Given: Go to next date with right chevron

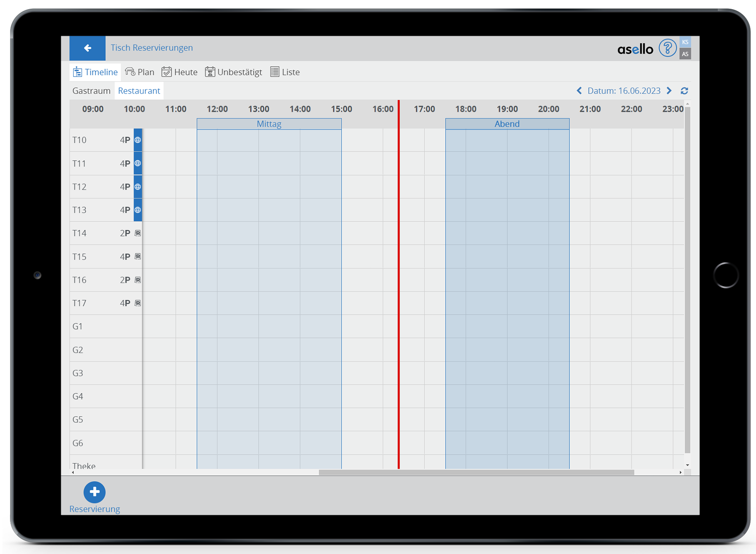Looking at the screenshot, I should (x=669, y=91).
